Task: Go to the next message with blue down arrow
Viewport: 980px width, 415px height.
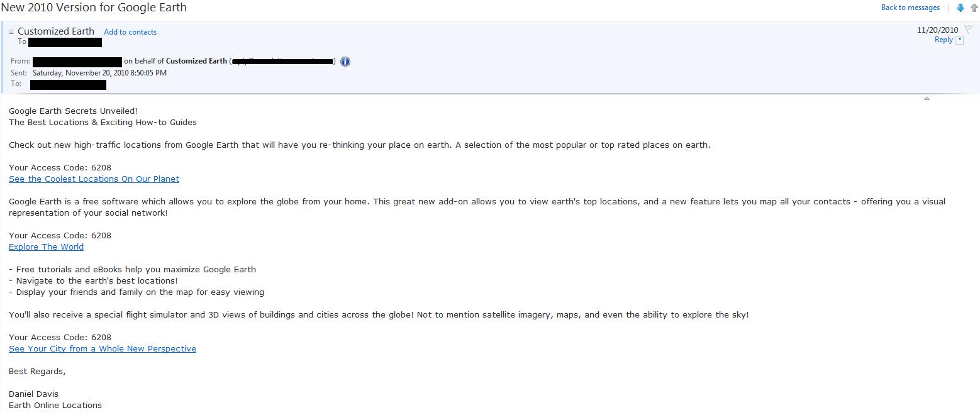Action: click(960, 8)
